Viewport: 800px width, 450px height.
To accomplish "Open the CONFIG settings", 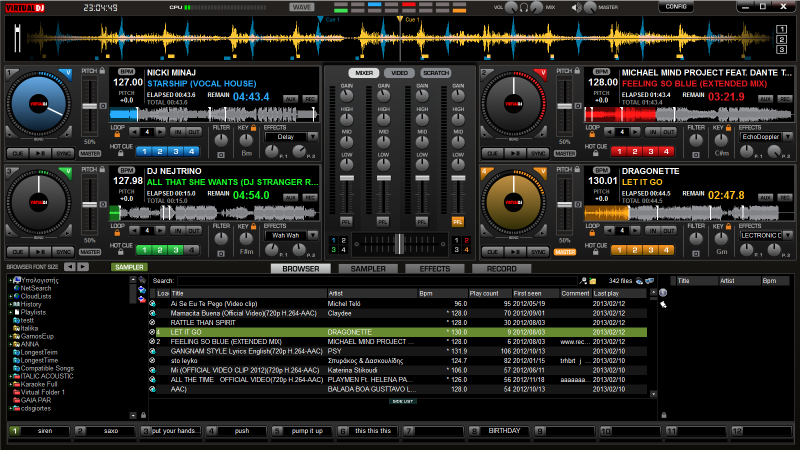I will [x=676, y=7].
